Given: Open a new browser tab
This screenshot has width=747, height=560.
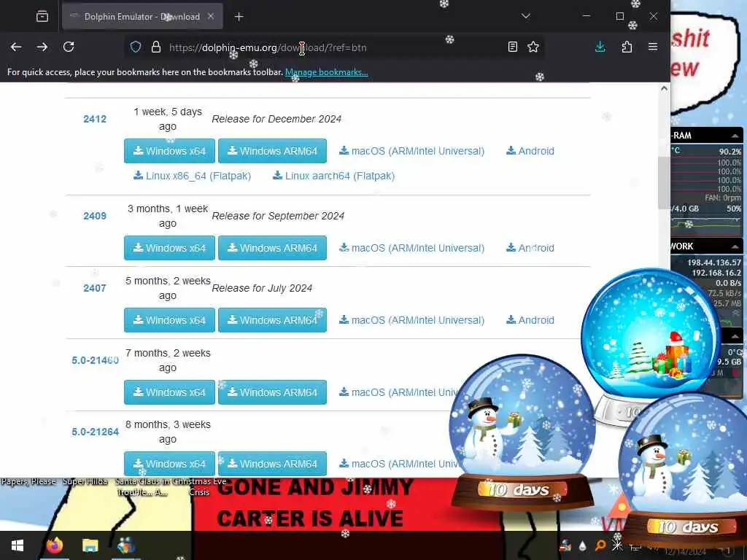Looking at the screenshot, I should (239, 17).
